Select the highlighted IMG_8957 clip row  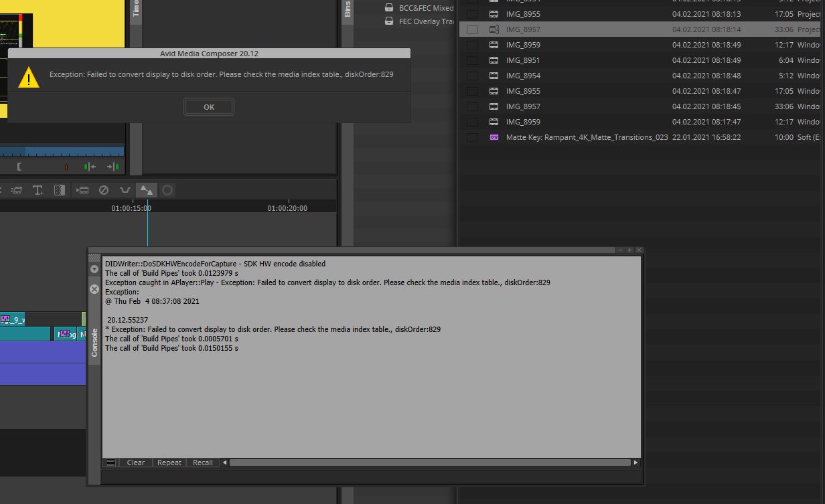[x=642, y=29]
